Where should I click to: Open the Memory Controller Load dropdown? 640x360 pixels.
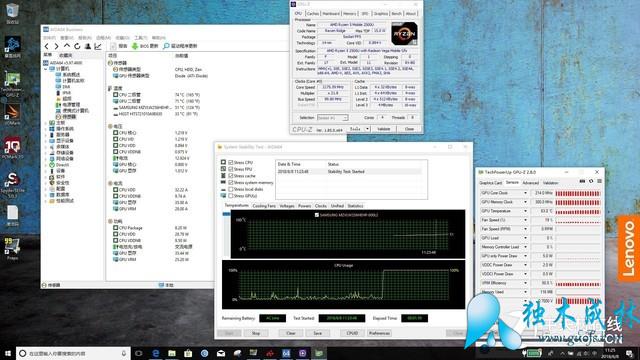click(x=525, y=247)
